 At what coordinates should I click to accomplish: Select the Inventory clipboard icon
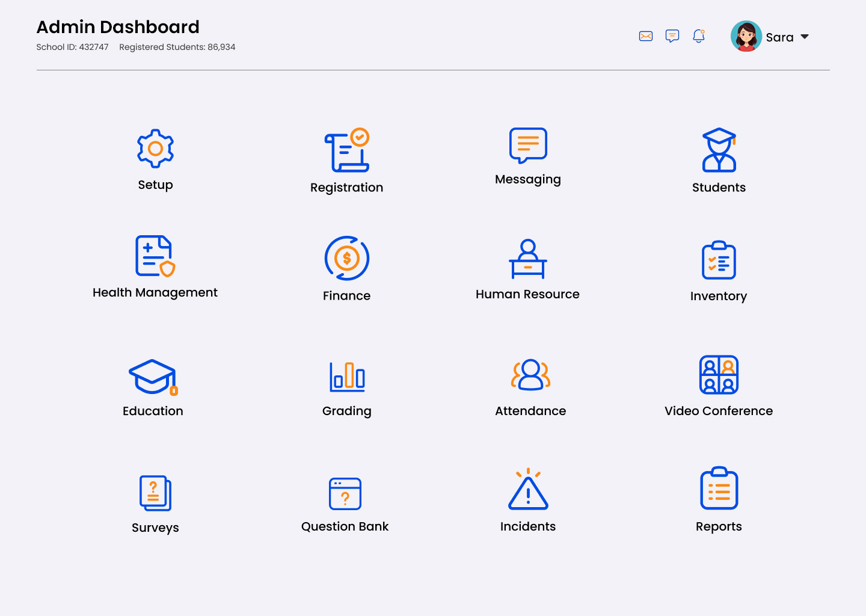pos(719,260)
